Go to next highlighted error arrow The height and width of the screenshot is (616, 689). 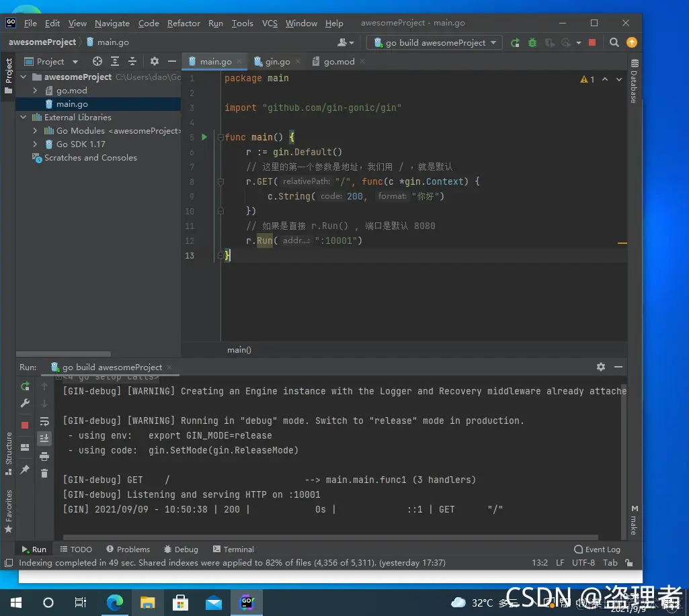coord(618,79)
